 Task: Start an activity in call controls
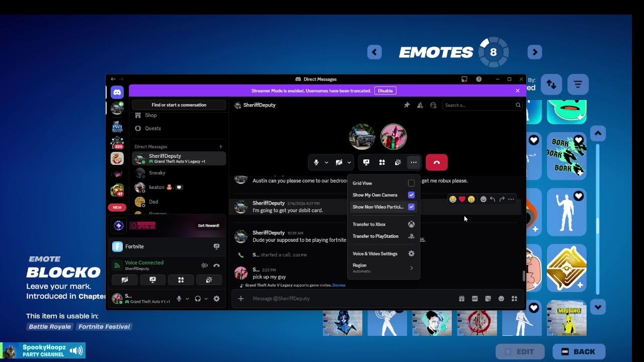coord(382,162)
